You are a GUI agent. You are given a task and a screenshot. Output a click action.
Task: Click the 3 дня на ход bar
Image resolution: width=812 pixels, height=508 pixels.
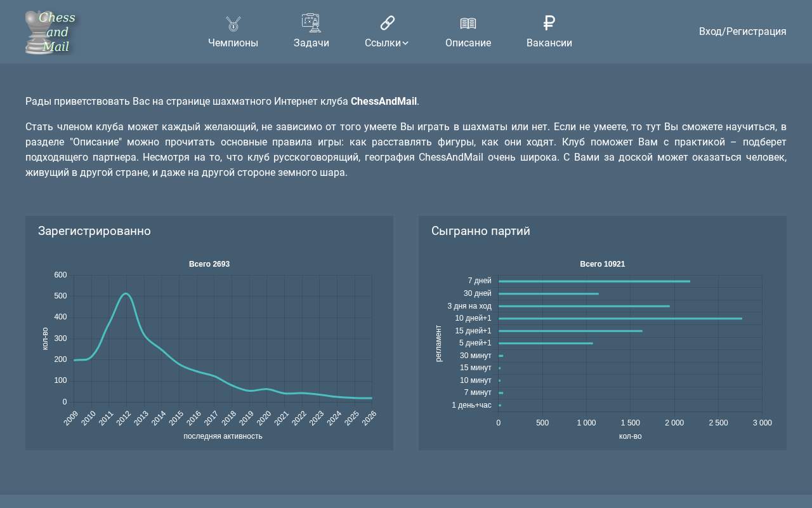tap(584, 306)
